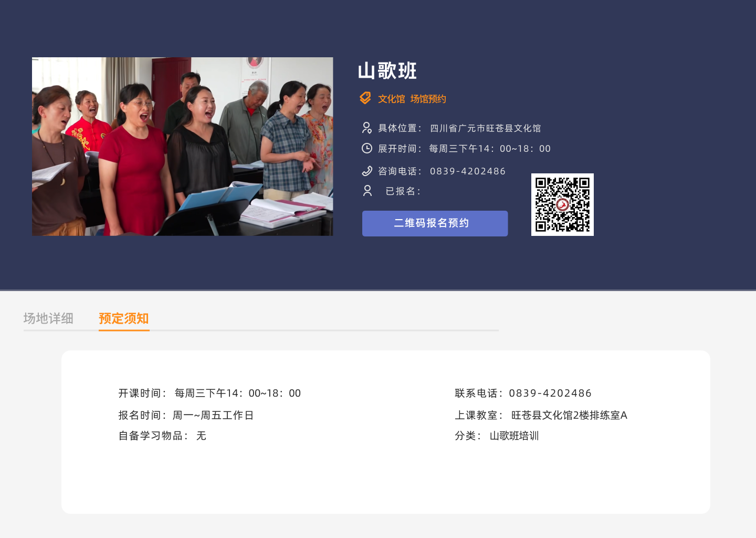
Task: Click the person icon beside 已报名
Action: coord(367,191)
